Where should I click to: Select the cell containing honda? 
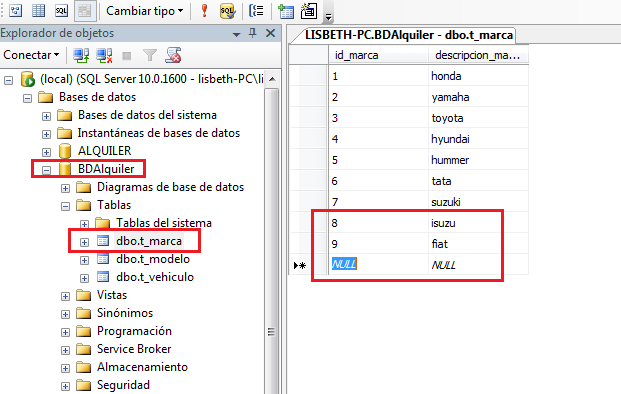478,76
